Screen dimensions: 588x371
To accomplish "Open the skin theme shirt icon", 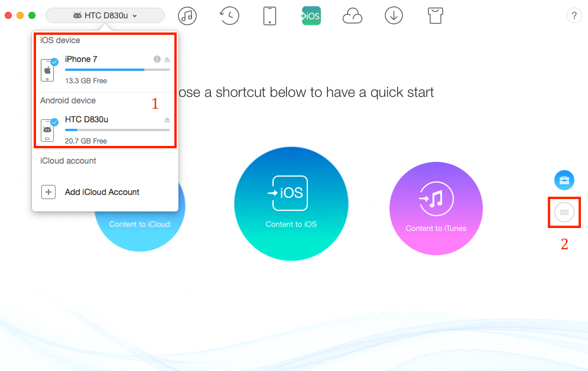I will tap(436, 16).
